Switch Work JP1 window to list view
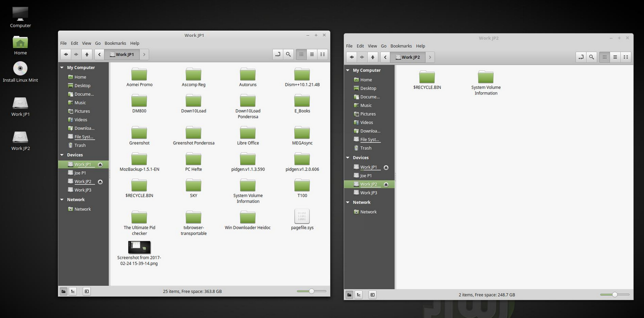The height and width of the screenshot is (318, 644). point(312,54)
